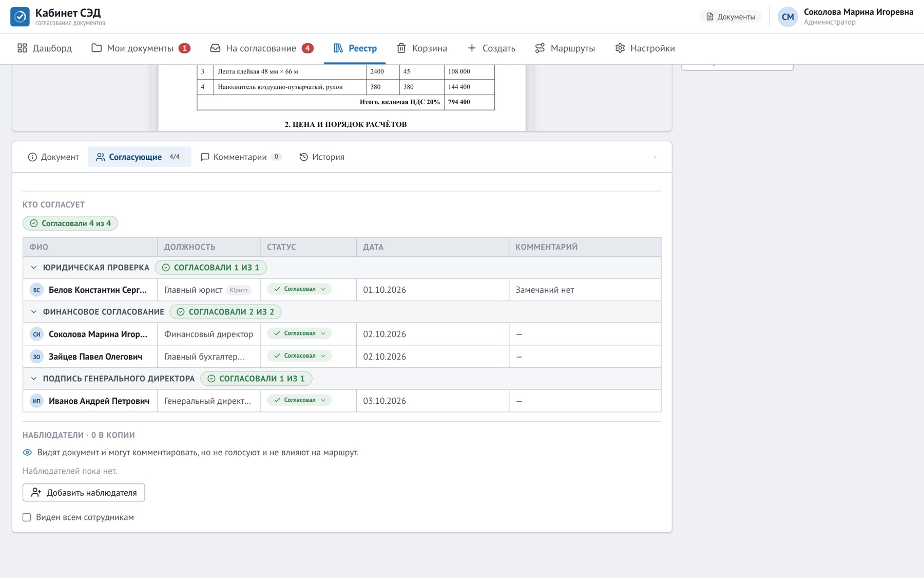Viewport: 924px width, 578px height.
Task: Click the eye icon near observers description
Action: pos(27,453)
